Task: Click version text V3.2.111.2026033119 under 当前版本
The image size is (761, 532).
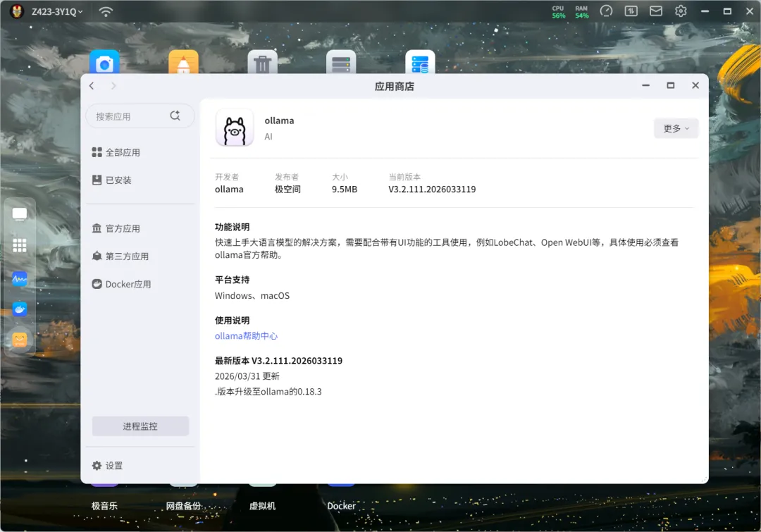Action: click(x=432, y=190)
